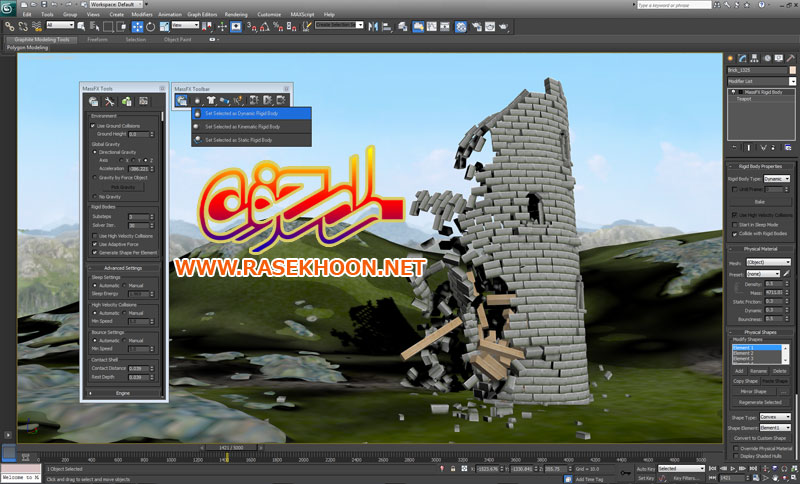Image resolution: width=800 pixels, height=484 pixels.
Task: Click the mCloth shirt icon in MassFX Toolbar
Action: tap(211, 100)
